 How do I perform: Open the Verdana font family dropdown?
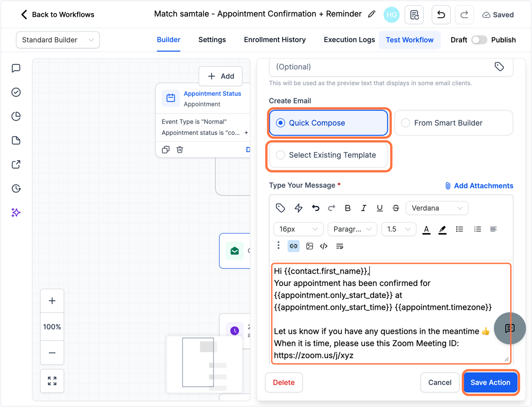click(x=437, y=208)
